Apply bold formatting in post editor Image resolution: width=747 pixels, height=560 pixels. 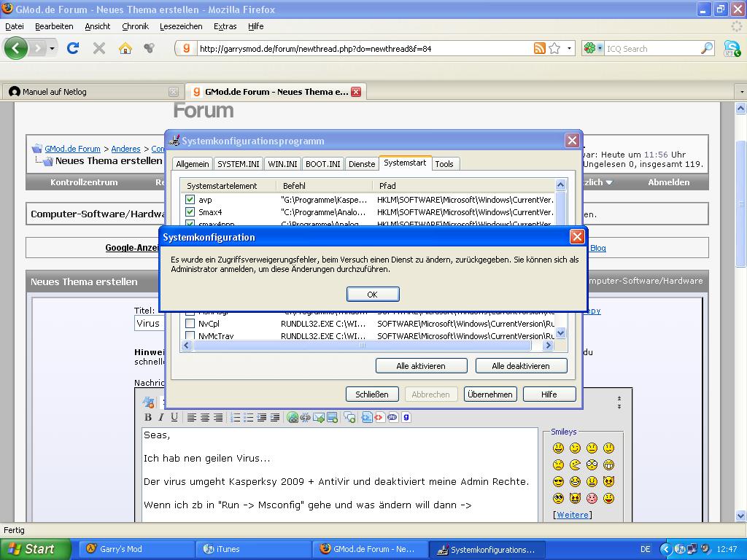pyautogui.click(x=148, y=417)
